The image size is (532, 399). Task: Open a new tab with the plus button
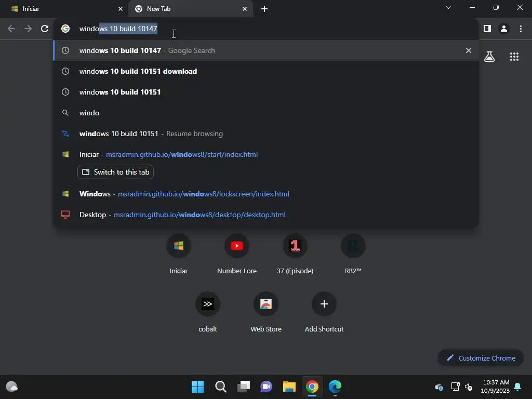click(x=264, y=9)
